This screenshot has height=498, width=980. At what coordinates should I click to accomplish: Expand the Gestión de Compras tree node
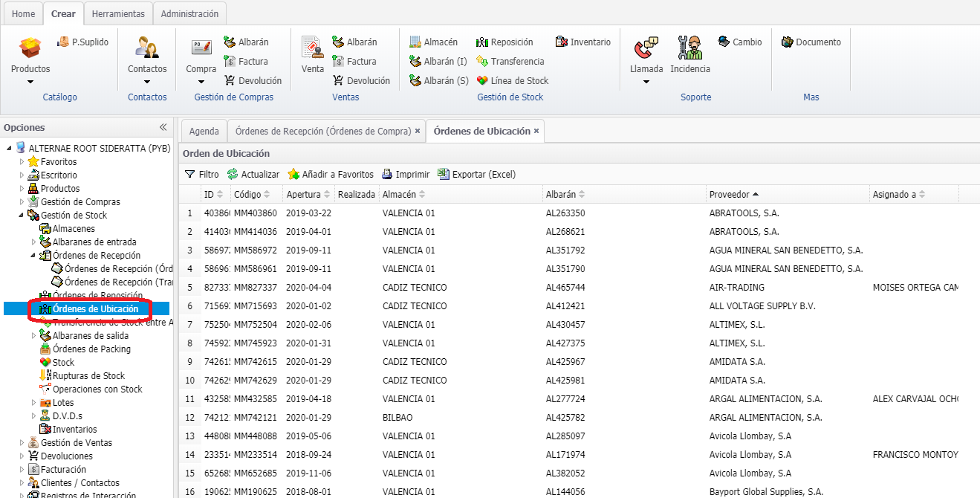(22, 202)
